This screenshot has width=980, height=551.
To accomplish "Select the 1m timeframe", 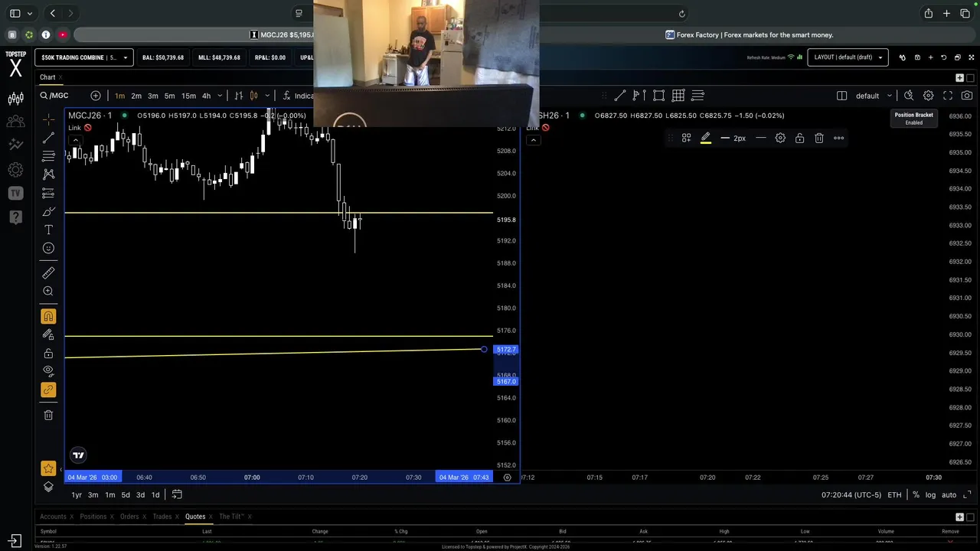I will 119,96.
